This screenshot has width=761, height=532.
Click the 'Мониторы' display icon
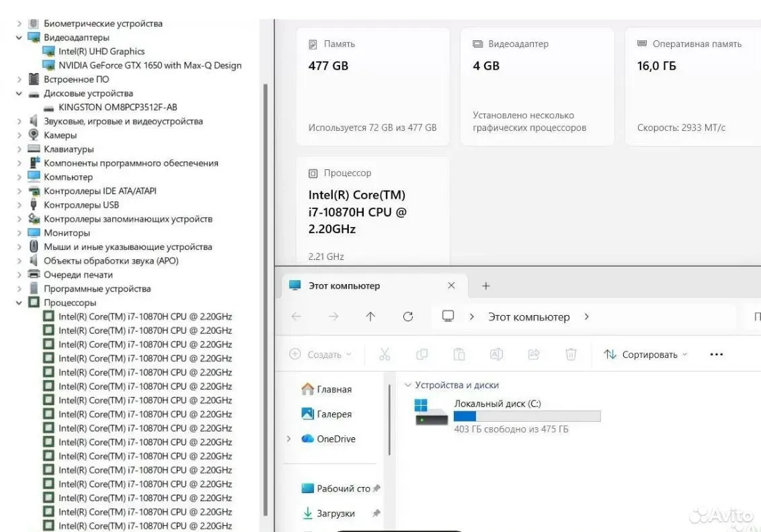pyautogui.click(x=34, y=233)
